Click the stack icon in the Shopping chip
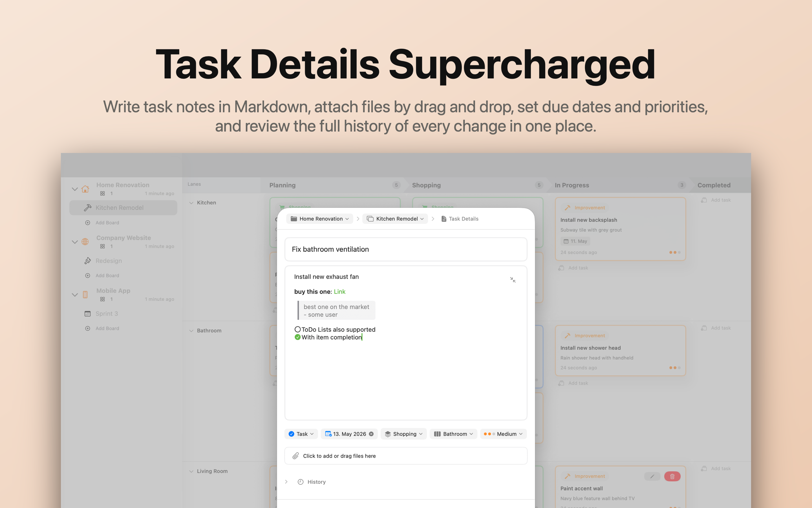Image resolution: width=812 pixels, height=508 pixels. 388,434
